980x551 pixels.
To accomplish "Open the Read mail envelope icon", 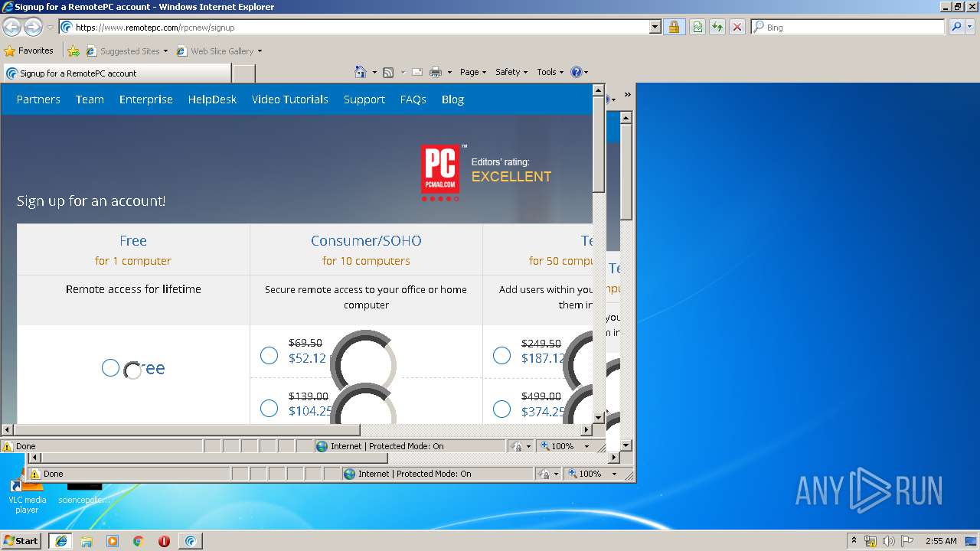I will pyautogui.click(x=417, y=72).
